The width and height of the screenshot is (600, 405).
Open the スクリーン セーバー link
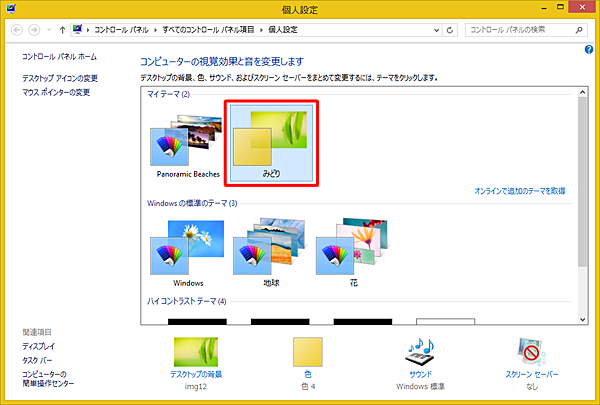pos(532,374)
